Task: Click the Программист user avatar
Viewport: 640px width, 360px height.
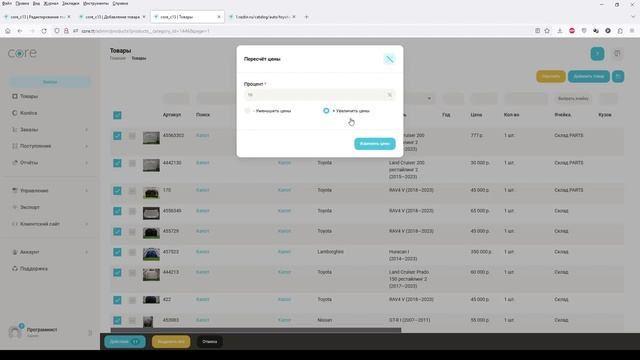Action: click(x=16, y=332)
